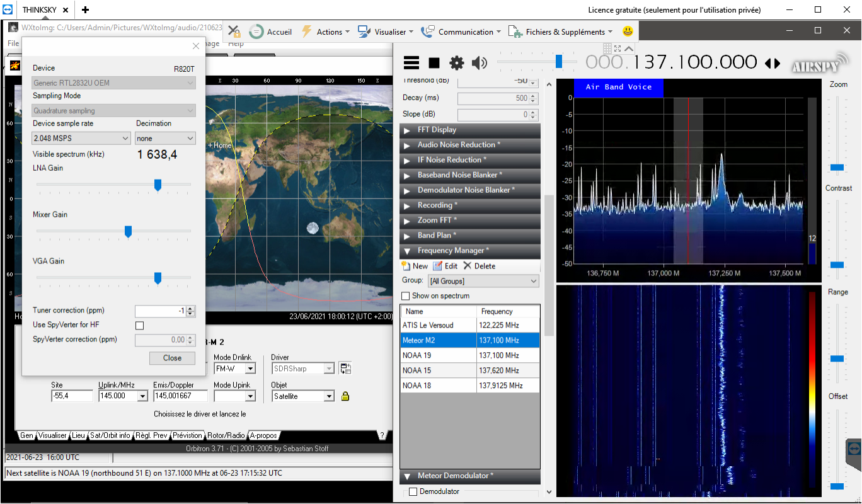The height and width of the screenshot is (504, 862).
Task: Enable Show on spectrum checkbox
Action: [406, 296]
